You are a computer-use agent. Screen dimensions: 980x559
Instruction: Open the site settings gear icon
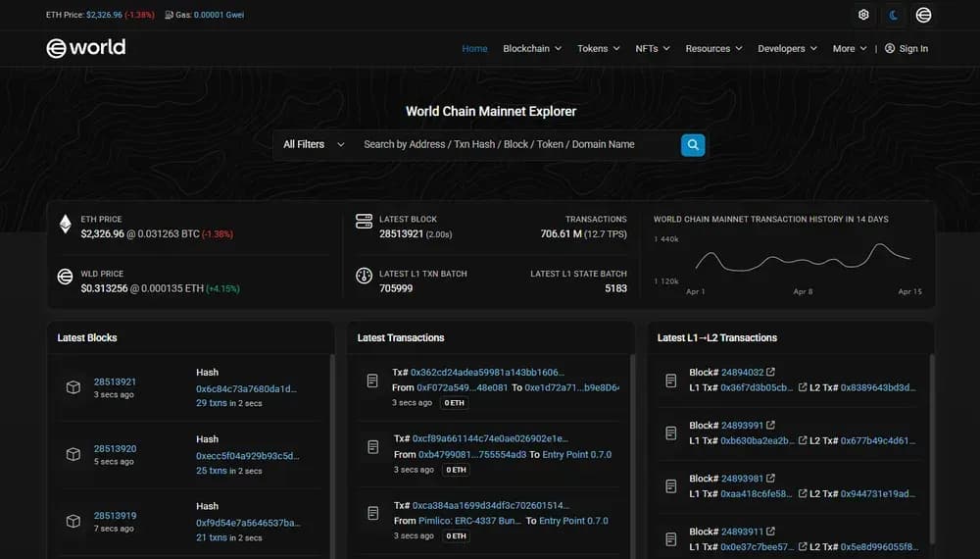863,15
